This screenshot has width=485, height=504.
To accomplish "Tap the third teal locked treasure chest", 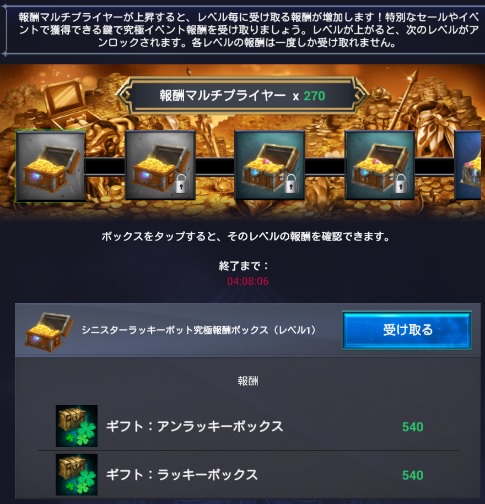I will [270, 165].
